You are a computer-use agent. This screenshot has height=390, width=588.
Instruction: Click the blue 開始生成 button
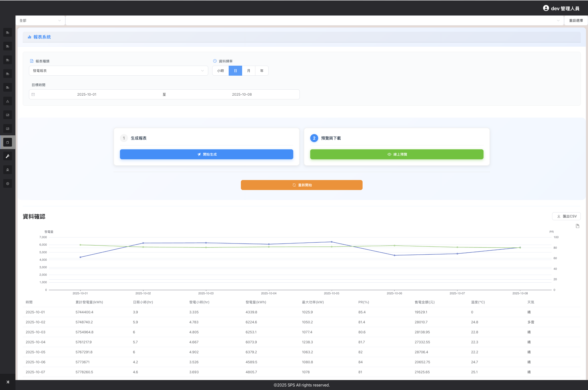(x=206, y=154)
